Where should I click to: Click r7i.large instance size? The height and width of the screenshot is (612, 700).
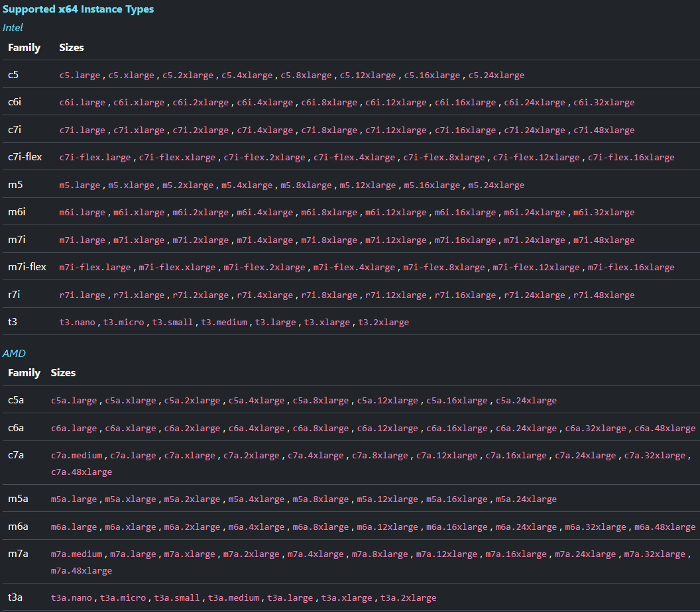coord(82,295)
